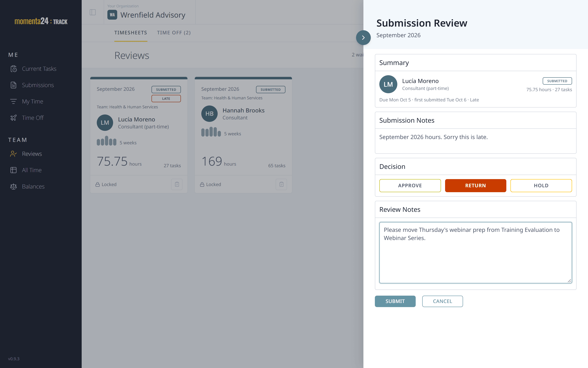588x368 pixels.
Task: Click the WA organization badge
Action: (x=112, y=15)
